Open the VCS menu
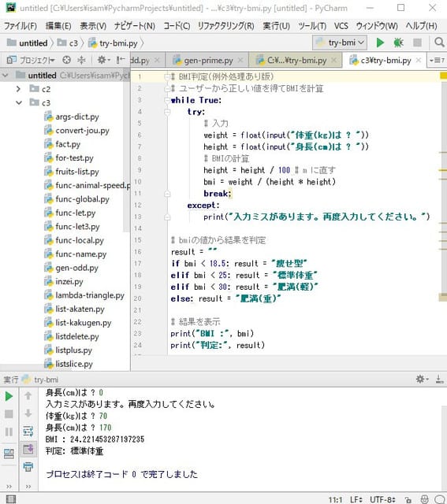Screen dimensions: 447x504 [341, 26]
